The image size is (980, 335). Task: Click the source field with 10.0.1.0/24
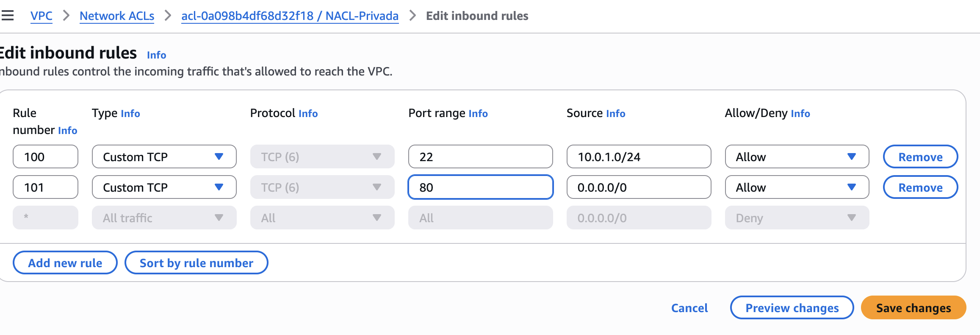click(x=639, y=157)
